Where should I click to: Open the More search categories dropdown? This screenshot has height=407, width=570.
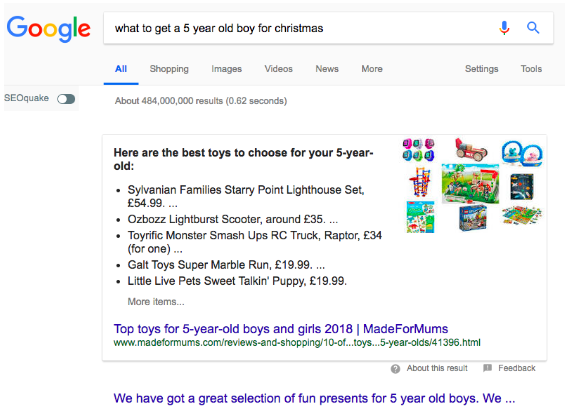tap(372, 69)
